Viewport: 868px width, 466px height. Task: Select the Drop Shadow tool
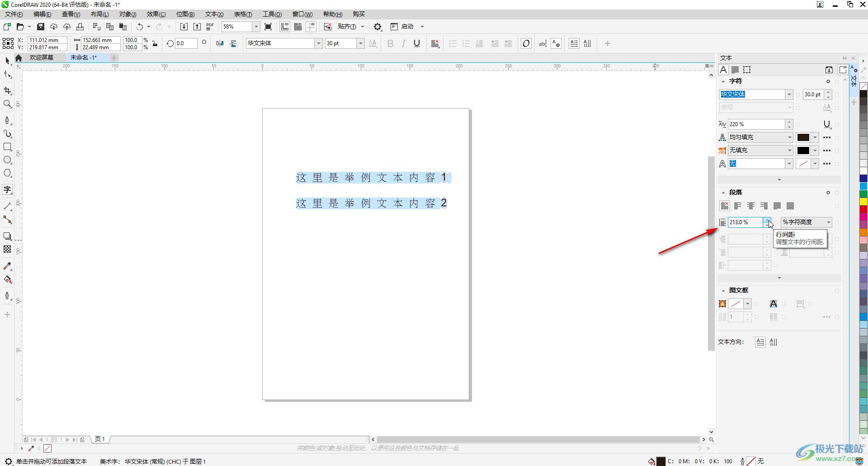tap(7, 236)
